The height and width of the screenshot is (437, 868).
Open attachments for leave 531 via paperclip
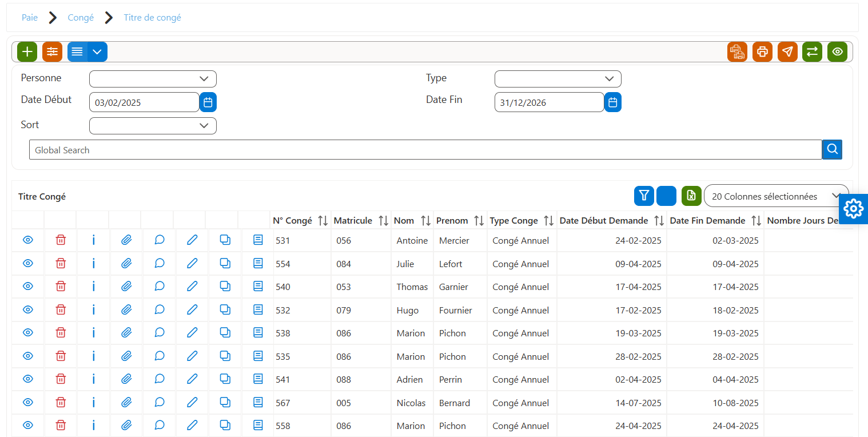pos(126,240)
